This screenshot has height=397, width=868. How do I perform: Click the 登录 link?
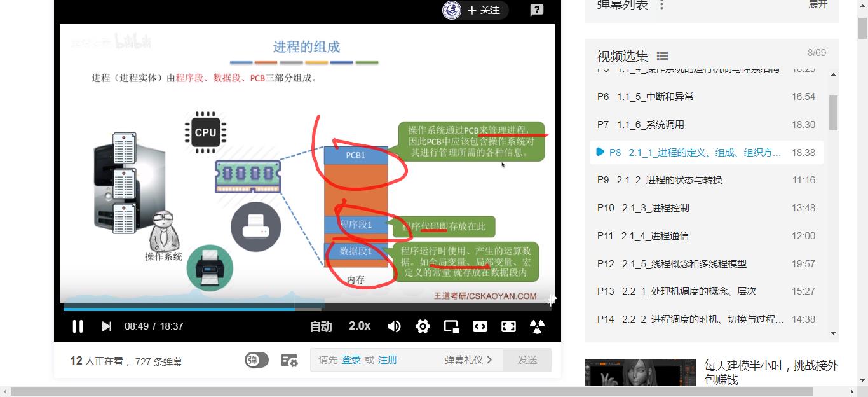click(x=351, y=360)
